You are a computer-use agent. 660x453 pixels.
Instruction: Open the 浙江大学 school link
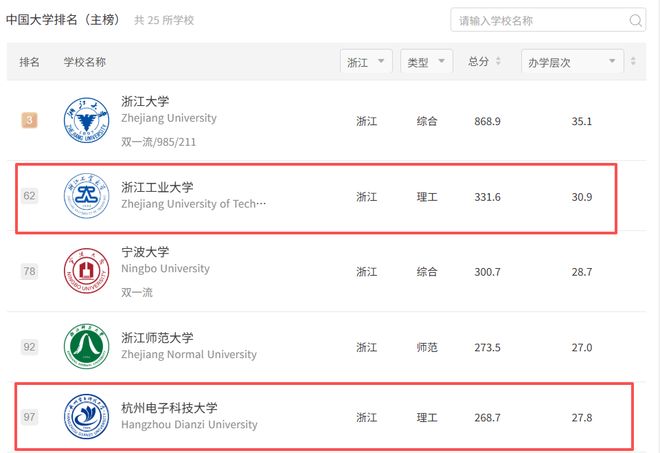[x=145, y=101]
